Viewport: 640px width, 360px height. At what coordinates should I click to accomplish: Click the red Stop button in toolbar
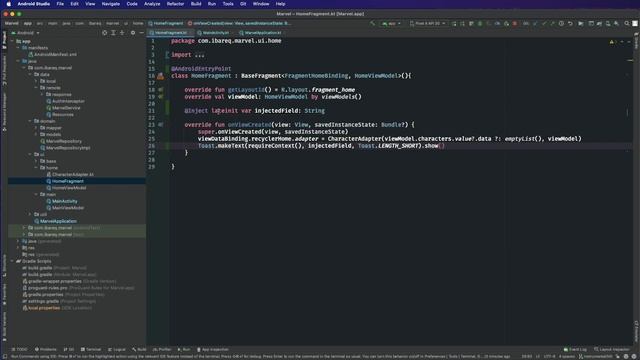[515, 24]
